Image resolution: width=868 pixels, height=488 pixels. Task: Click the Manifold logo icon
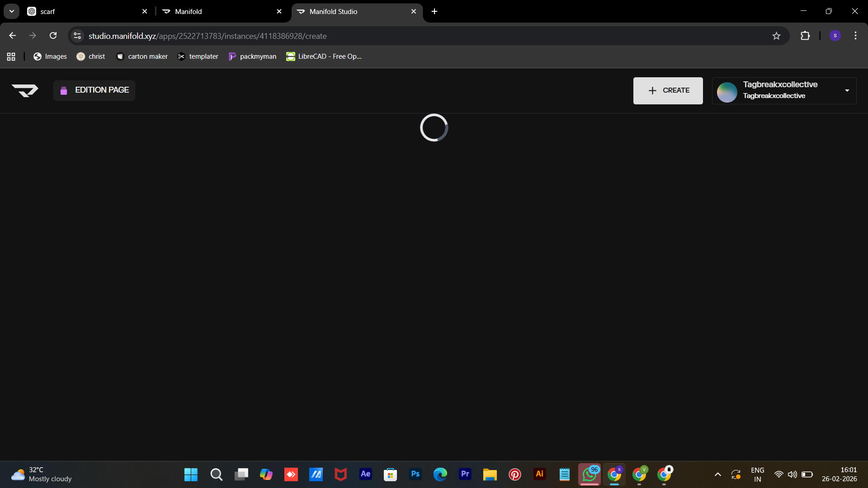25,90
